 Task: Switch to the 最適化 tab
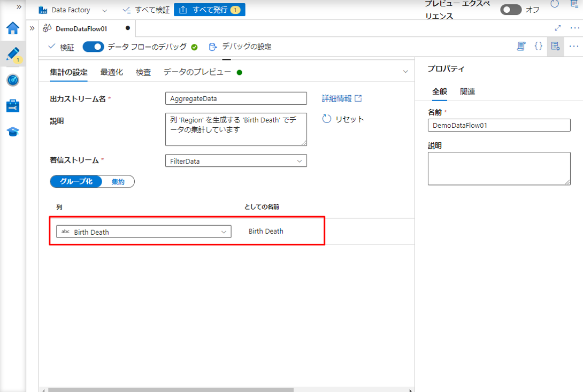pos(111,72)
